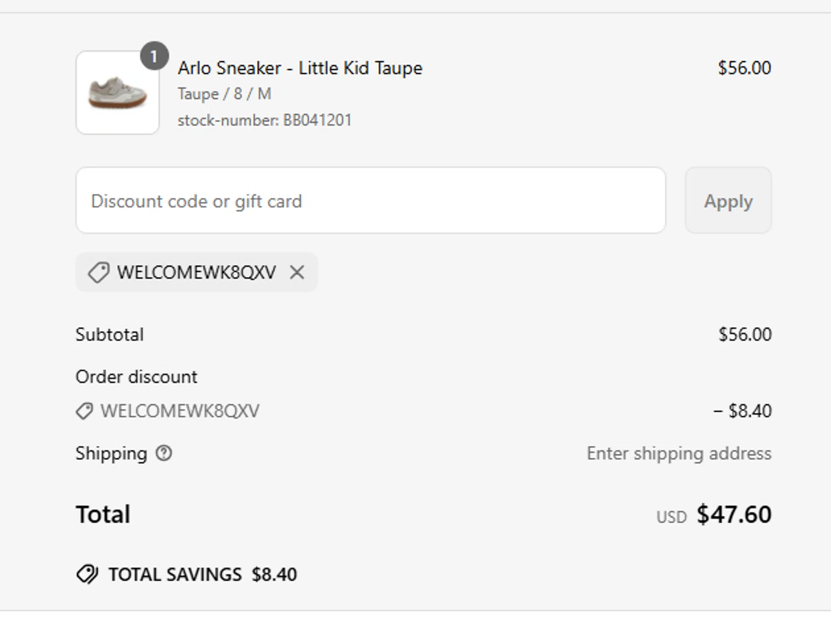Click the tag icon under Order discount
The width and height of the screenshot is (831, 644).
tap(84, 411)
